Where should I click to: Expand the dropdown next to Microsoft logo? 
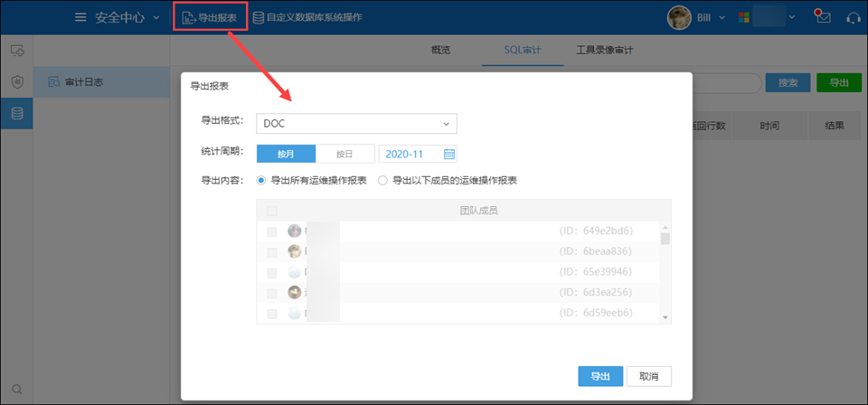coord(792,18)
